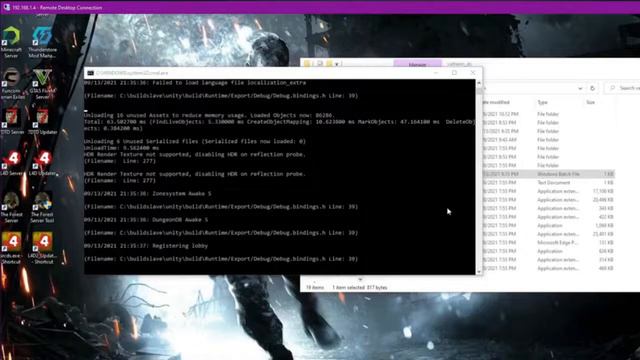Viewport: 640px width, 360px height.
Task: Click the 'Zonesystem Awake 5' console line
Action: tap(148, 193)
